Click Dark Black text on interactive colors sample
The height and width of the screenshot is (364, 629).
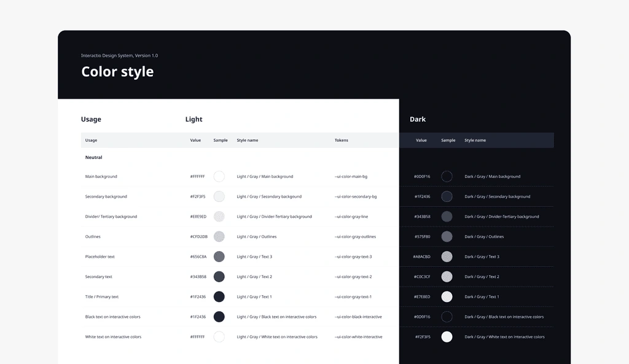[x=447, y=317]
